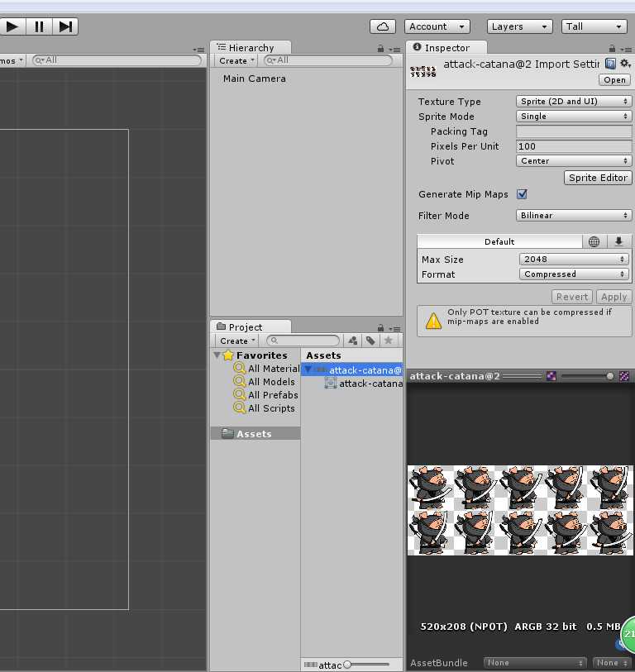Image resolution: width=635 pixels, height=672 pixels.
Task: Open the Project Create dropdown
Action: pyautogui.click(x=237, y=341)
